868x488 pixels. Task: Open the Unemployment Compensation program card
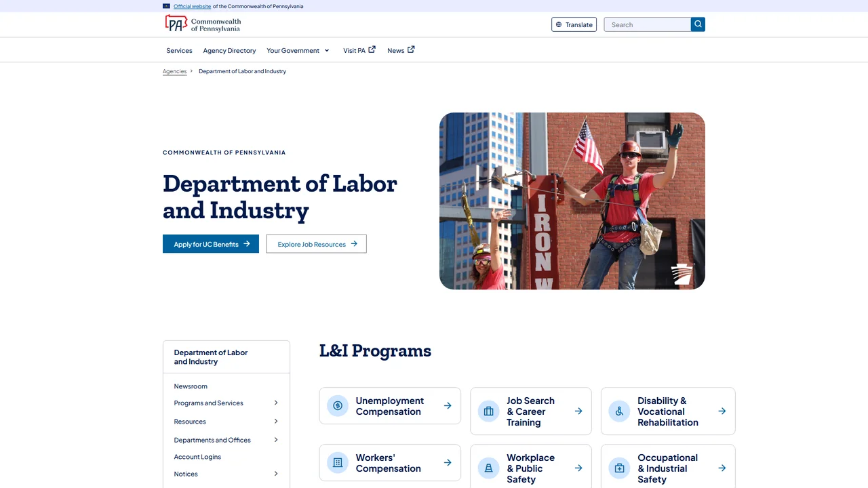pos(390,406)
